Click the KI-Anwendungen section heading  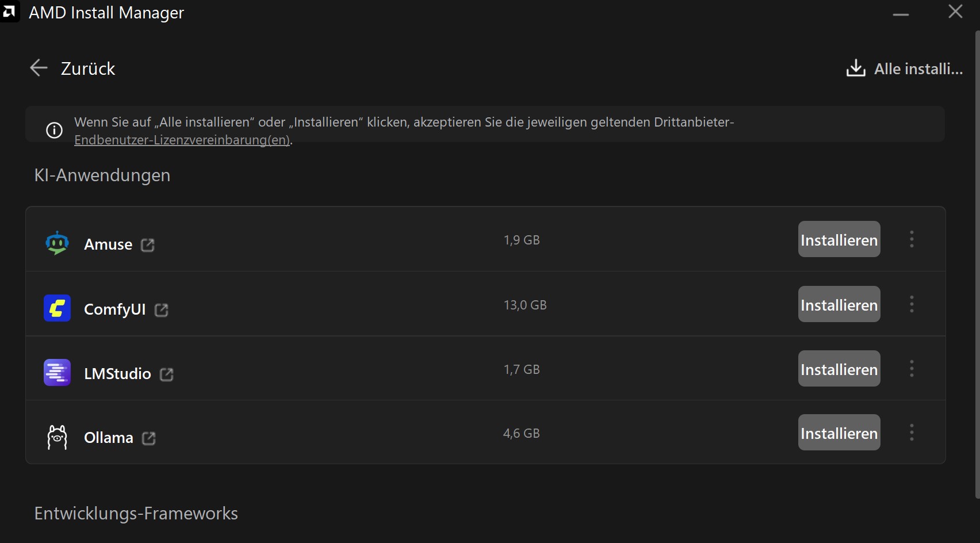pyautogui.click(x=102, y=175)
